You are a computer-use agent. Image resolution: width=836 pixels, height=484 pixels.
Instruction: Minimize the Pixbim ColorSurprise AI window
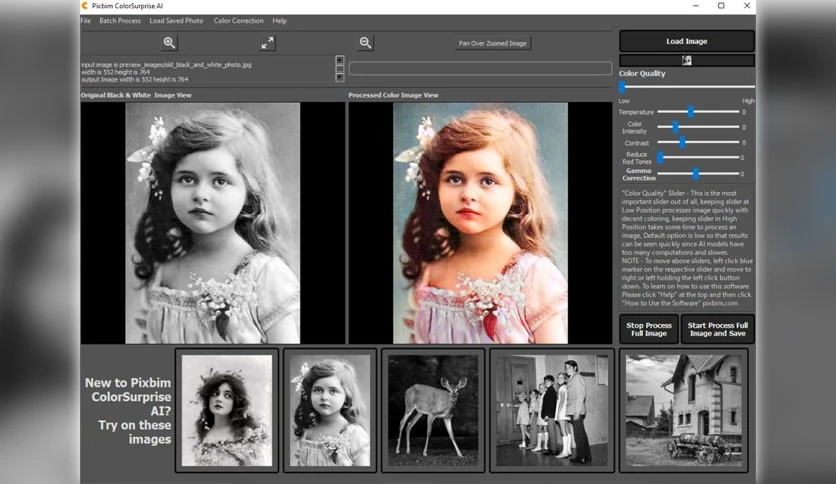coord(696,6)
